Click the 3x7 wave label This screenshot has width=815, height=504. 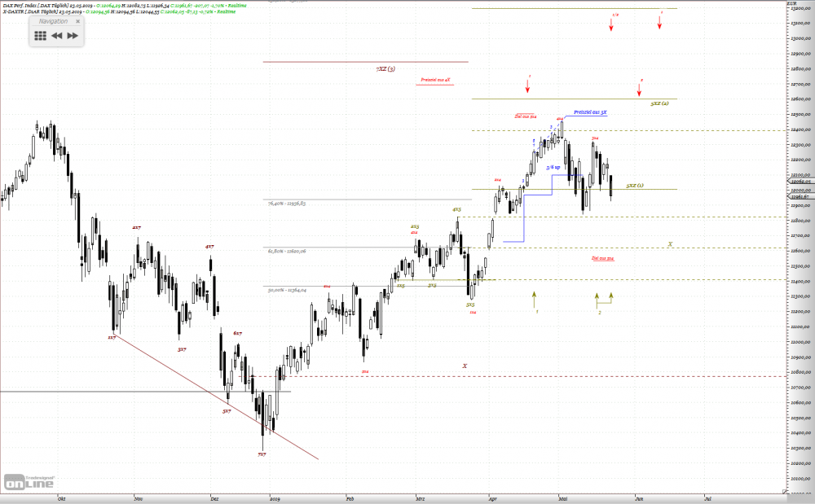click(182, 349)
